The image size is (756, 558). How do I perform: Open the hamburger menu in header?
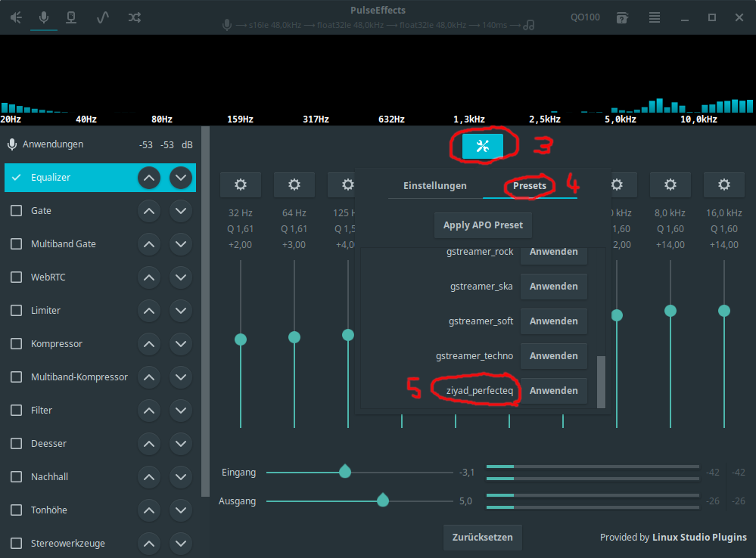pyautogui.click(x=655, y=17)
